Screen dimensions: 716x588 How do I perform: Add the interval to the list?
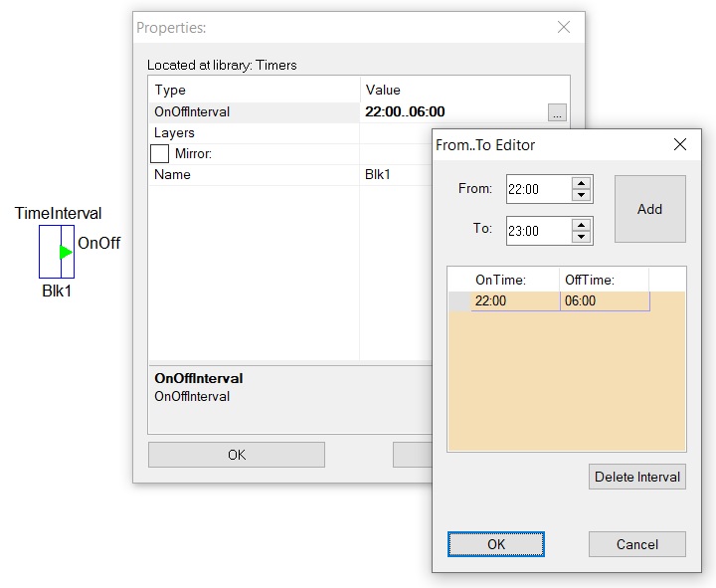[x=649, y=209]
